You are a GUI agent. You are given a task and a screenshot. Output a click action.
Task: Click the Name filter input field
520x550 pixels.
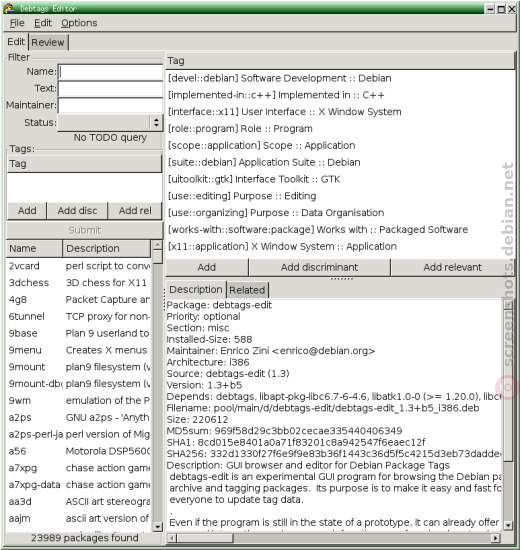[x=111, y=72]
